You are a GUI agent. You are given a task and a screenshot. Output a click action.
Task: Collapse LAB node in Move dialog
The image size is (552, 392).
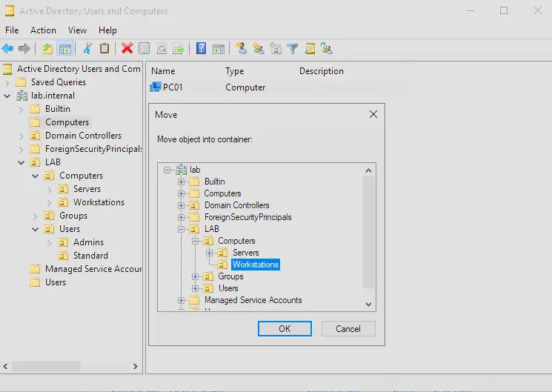181,229
